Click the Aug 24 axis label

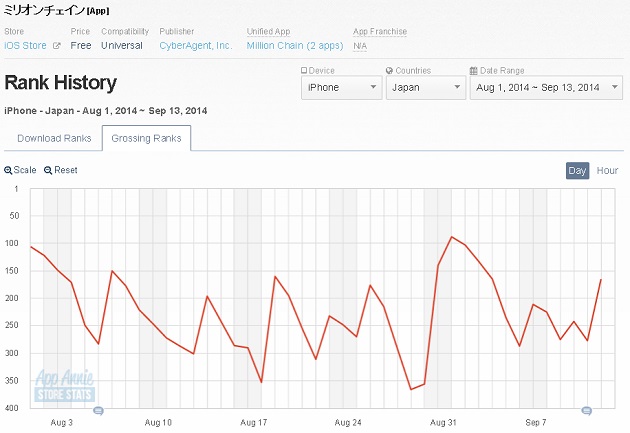tap(348, 423)
